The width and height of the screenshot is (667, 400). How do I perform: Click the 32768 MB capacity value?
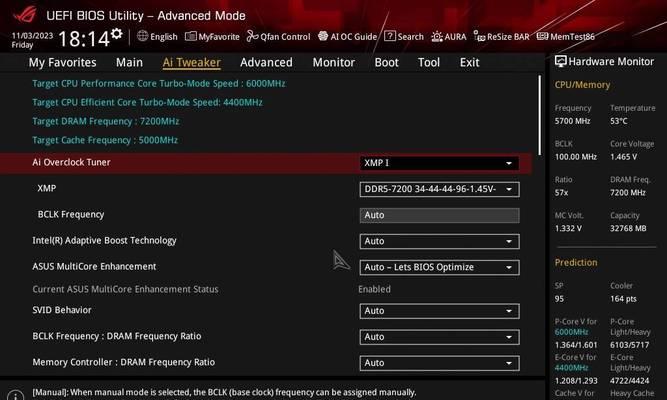click(628, 228)
